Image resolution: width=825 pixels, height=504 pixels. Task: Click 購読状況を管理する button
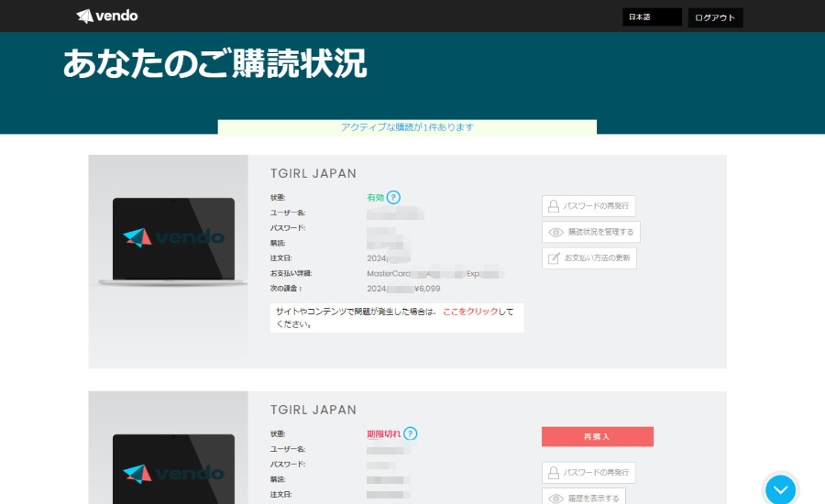(591, 232)
